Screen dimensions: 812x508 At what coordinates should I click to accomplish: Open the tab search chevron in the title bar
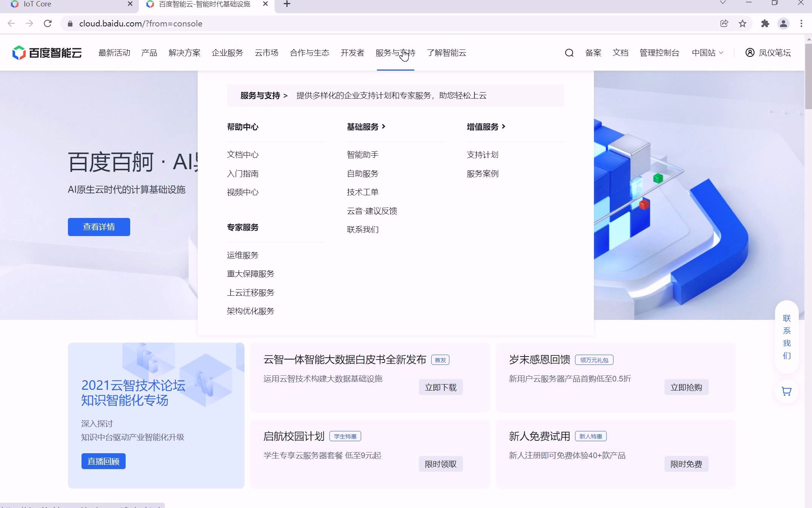(723, 3)
